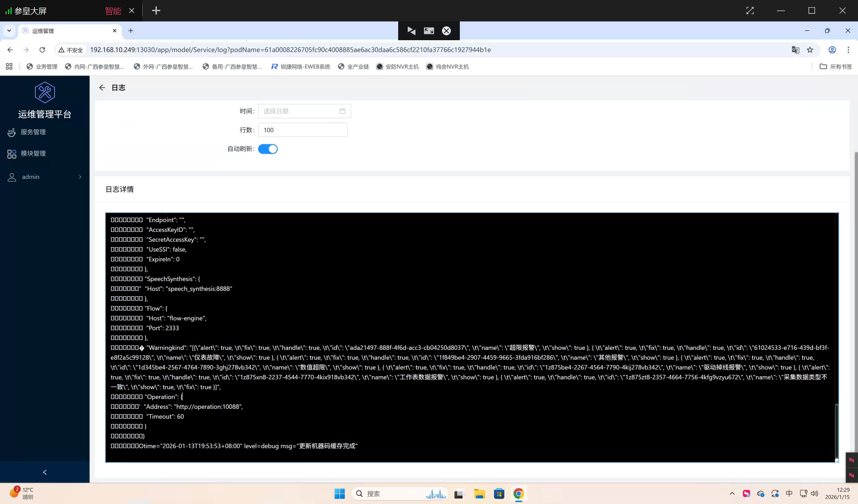Viewport: 858px width, 504px height.
Task: Open File Explorer from the taskbar
Action: 479,494
